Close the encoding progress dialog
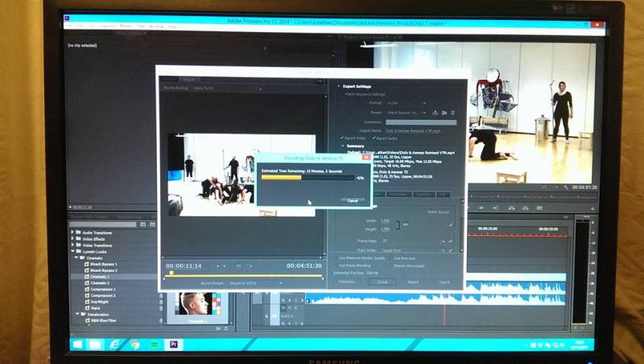The height and width of the screenshot is (364, 644). point(366,158)
